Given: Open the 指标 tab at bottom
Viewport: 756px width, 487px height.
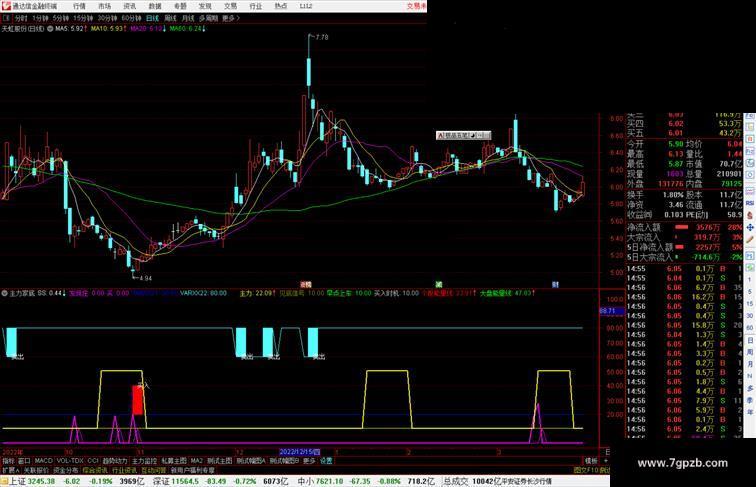Looking at the screenshot, I should [8, 461].
